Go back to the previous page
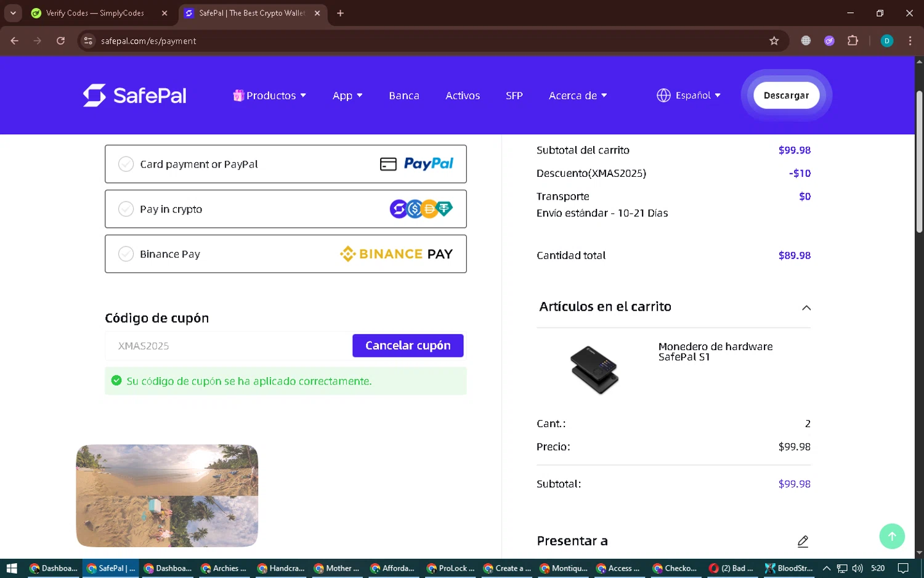This screenshot has width=924, height=578. [15, 41]
